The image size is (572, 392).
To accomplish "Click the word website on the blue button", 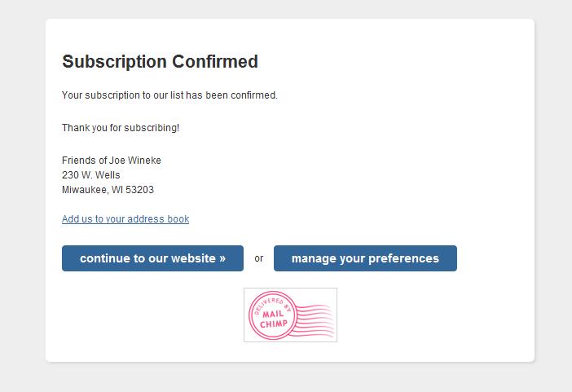I will (193, 258).
